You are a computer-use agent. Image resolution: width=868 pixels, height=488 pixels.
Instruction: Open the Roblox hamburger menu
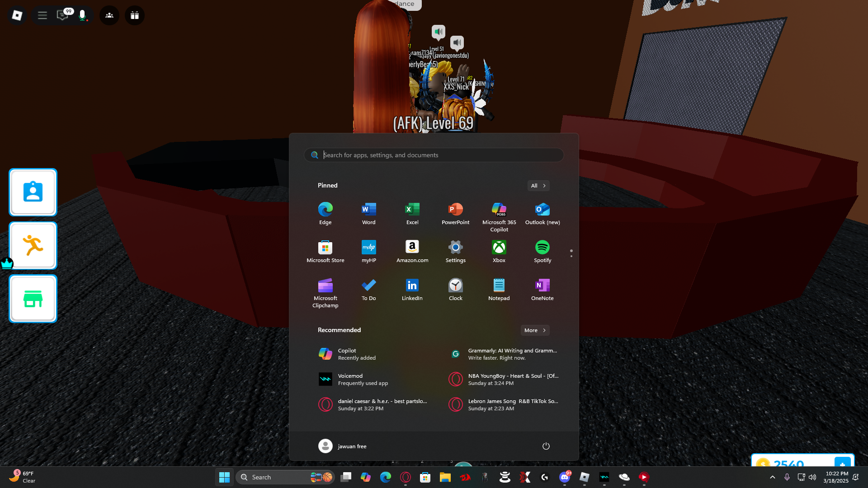click(42, 15)
